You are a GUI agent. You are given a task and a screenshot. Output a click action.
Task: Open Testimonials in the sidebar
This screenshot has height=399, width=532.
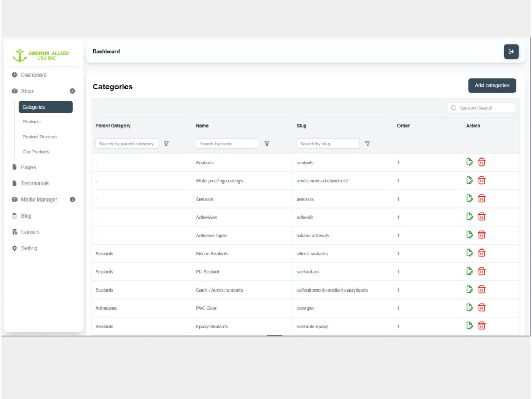[x=35, y=183]
